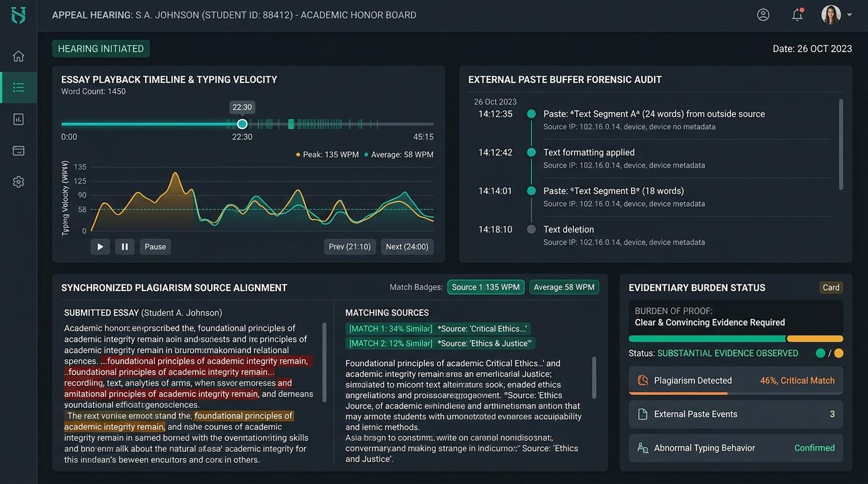
Task: Open the settings gear in sidebar
Action: (18, 182)
